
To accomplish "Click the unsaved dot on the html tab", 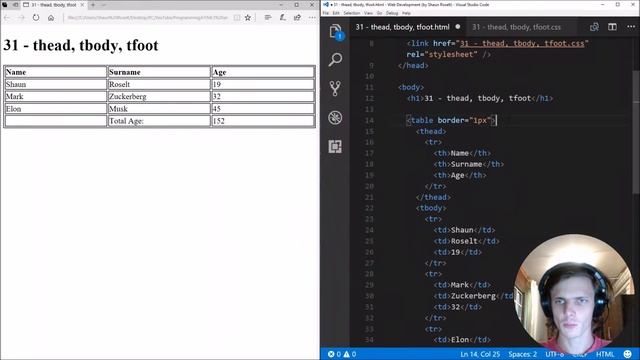I will point(458,27).
